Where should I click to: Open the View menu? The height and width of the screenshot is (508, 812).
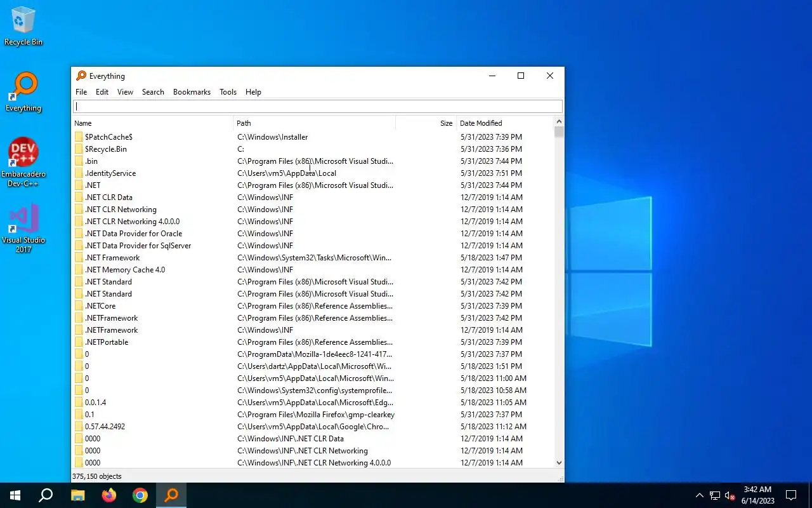click(x=125, y=92)
